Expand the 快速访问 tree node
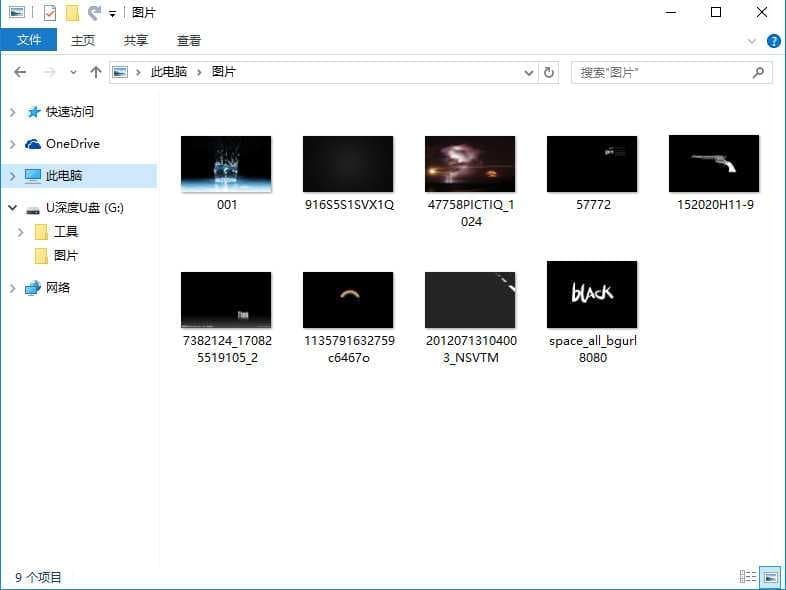Screen dimensions: 786x590 [x=12, y=112]
